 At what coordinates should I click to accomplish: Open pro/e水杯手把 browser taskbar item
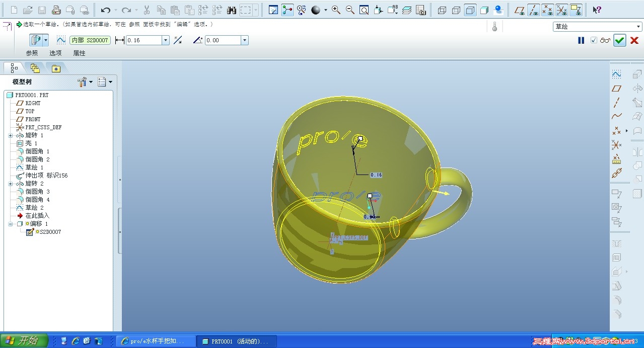[156, 341]
